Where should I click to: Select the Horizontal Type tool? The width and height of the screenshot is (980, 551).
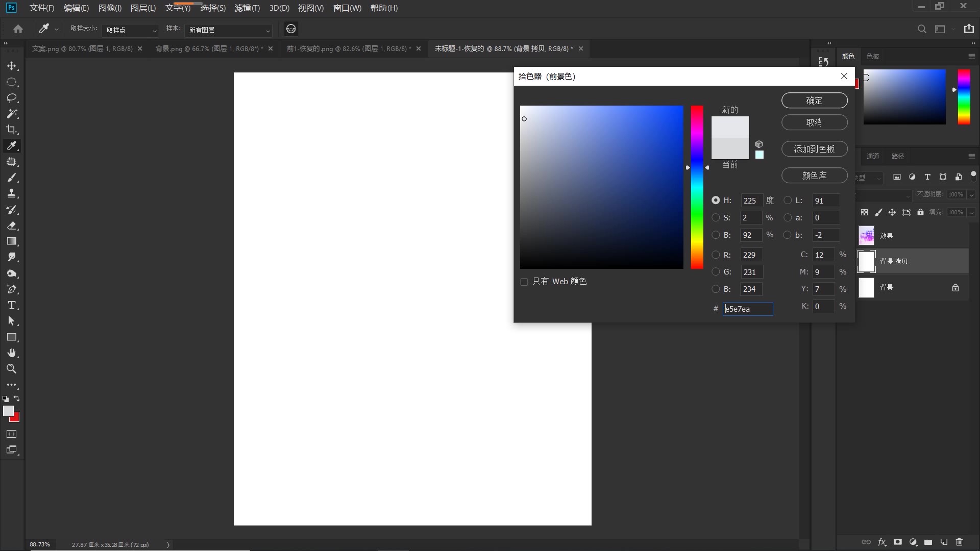[12, 306]
